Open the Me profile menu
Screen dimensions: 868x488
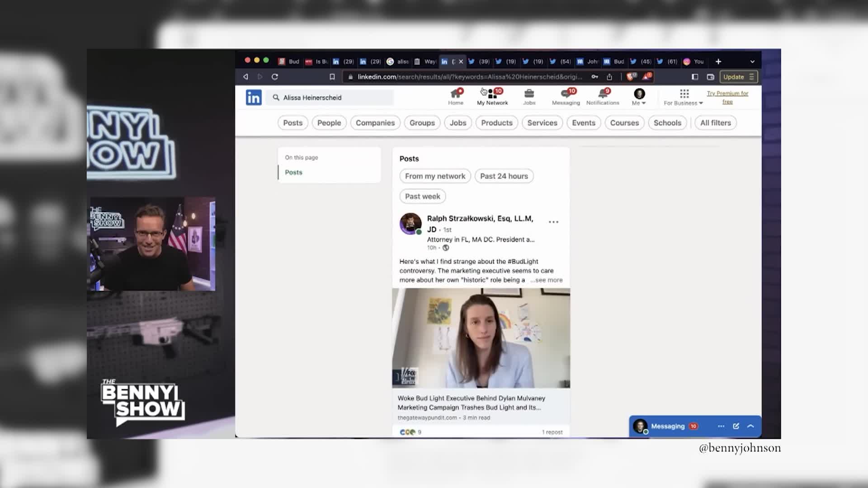(639, 97)
